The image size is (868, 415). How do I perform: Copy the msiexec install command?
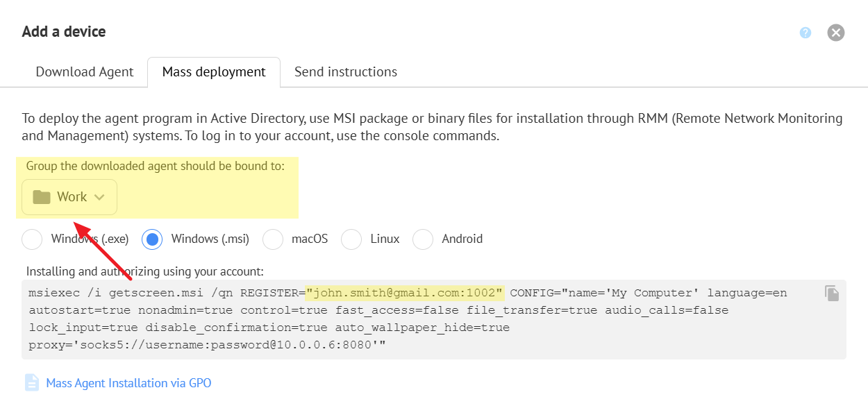click(832, 293)
